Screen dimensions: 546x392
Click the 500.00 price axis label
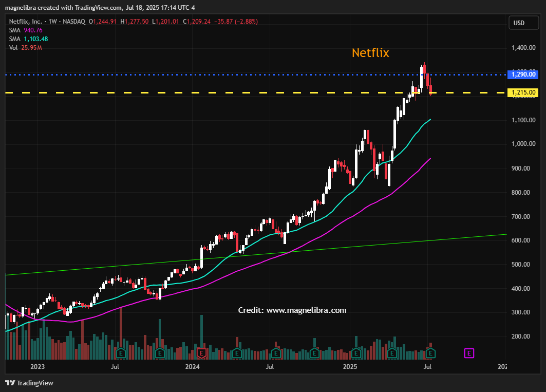pyautogui.click(x=521, y=264)
